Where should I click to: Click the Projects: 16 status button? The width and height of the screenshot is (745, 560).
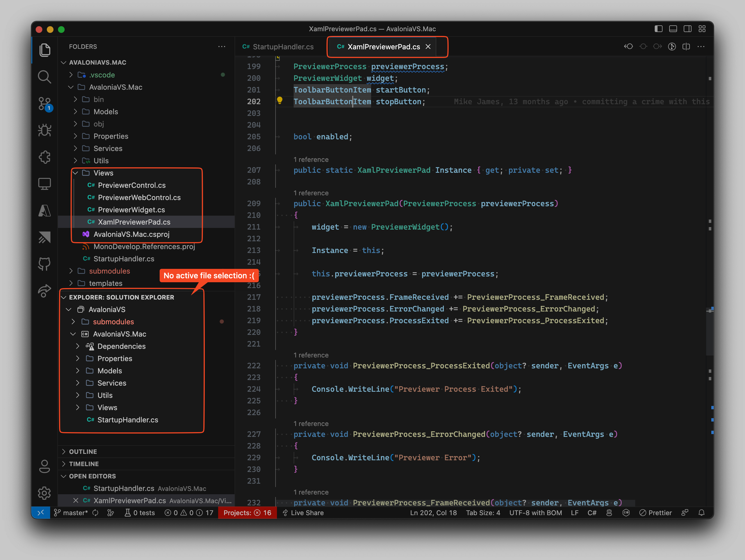point(248,513)
